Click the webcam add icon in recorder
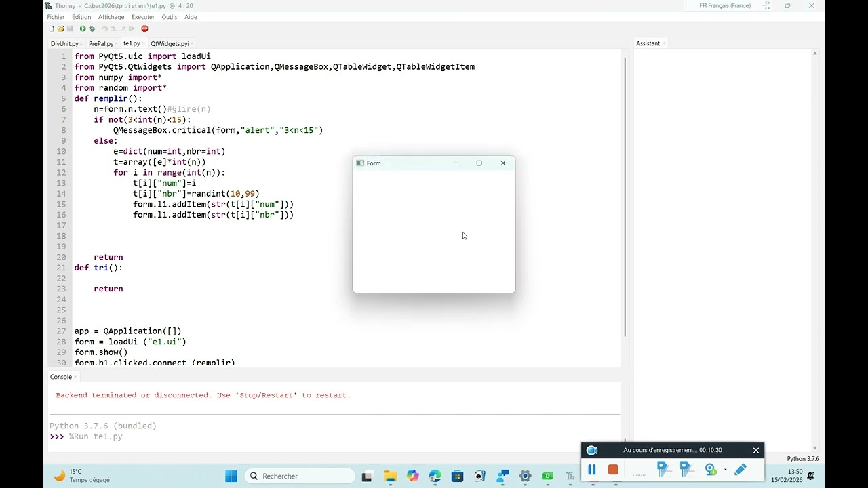The width and height of the screenshot is (868, 488). tap(711, 469)
